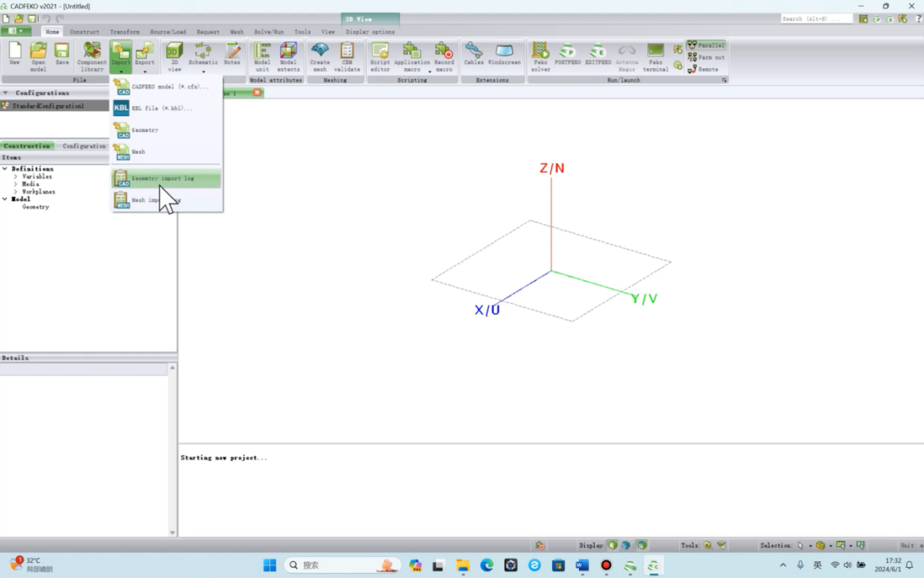This screenshot has height=578, width=924.
Task: Toggle the first Display option in status bar
Action: (x=613, y=545)
